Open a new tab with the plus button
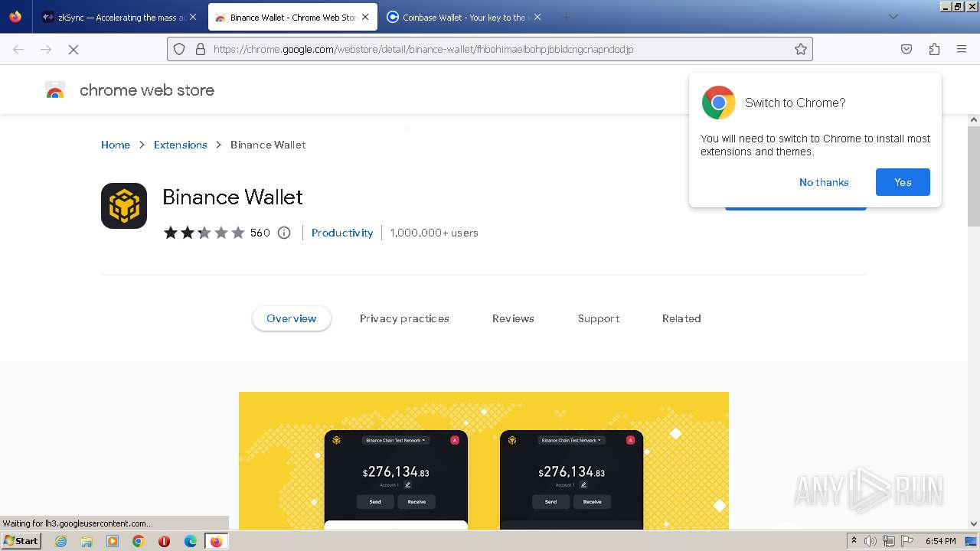This screenshot has height=551, width=980. (566, 17)
